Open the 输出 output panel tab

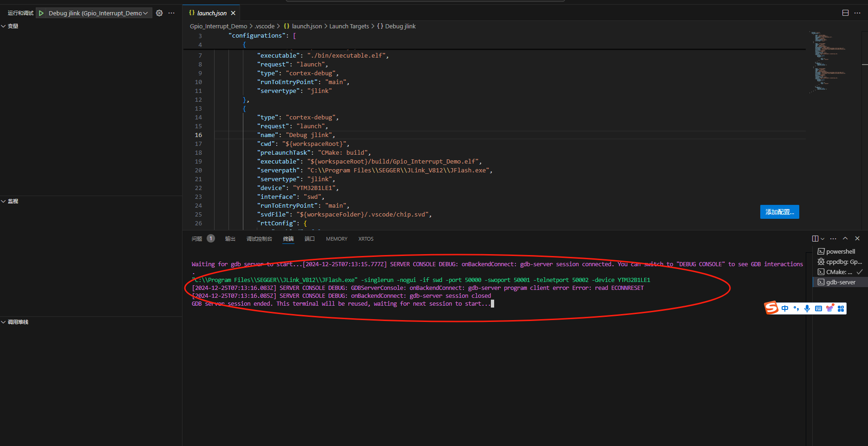tap(230, 239)
